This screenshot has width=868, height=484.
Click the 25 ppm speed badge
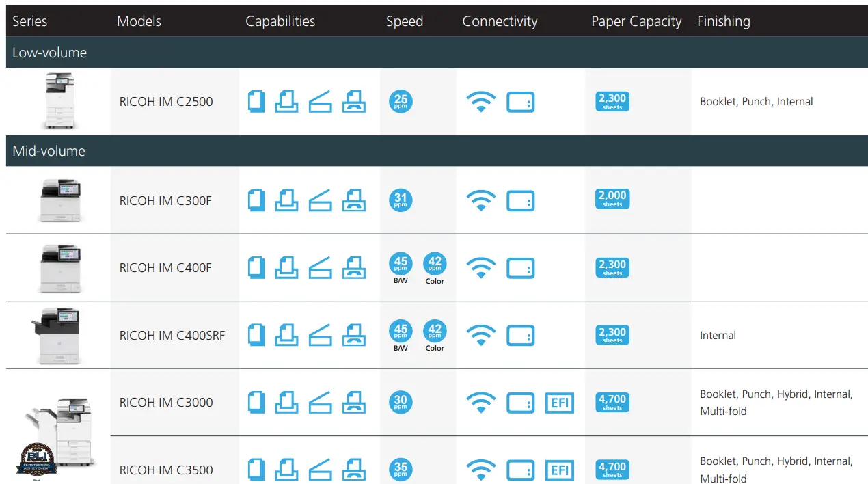pos(401,102)
